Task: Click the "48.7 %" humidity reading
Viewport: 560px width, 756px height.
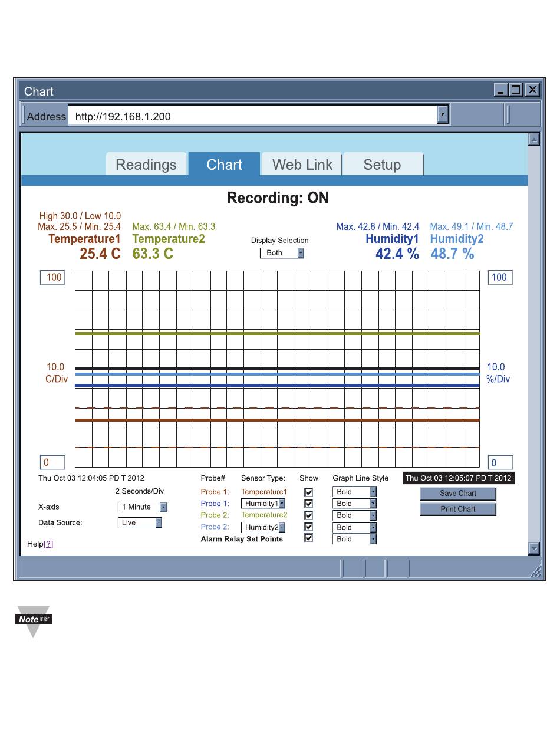Action: pyautogui.click(x=452, y=254)
